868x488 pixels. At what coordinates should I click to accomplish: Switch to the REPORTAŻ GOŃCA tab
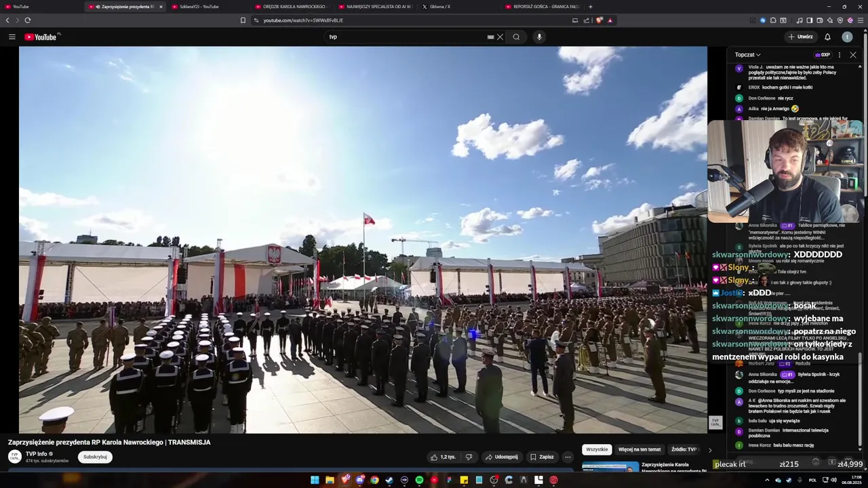point(542,7)
